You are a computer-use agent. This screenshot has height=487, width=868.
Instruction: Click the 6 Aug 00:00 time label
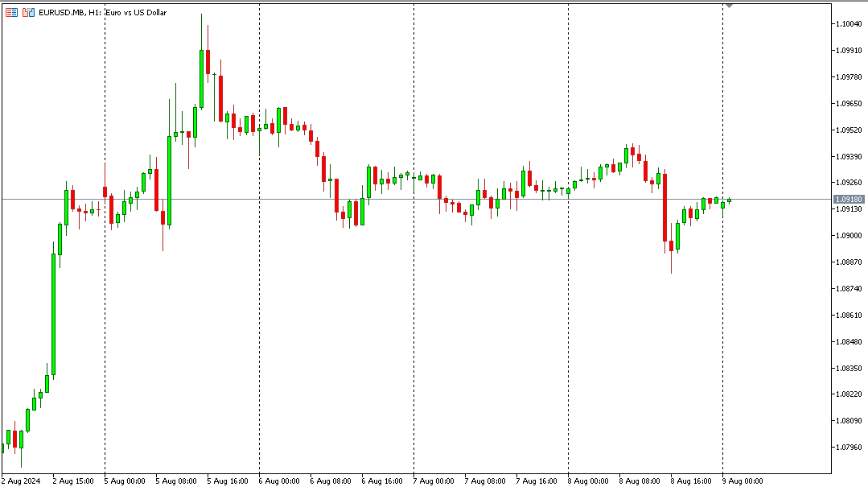tap(279, 481)
